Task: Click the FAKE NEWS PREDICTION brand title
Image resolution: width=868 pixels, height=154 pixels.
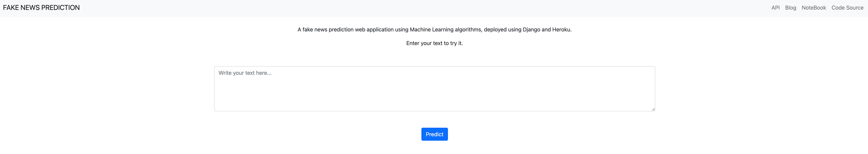Action: [x=42, y=8]
